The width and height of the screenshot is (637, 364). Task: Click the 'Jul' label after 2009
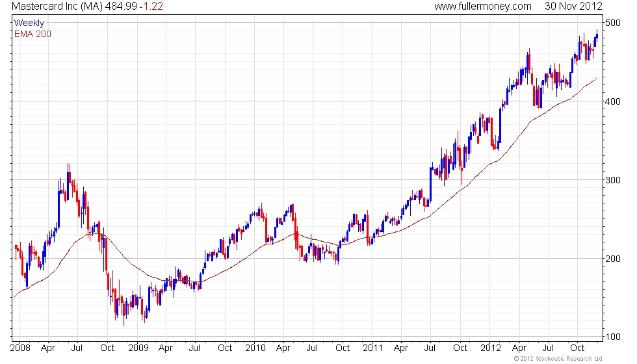click(194, 348)
